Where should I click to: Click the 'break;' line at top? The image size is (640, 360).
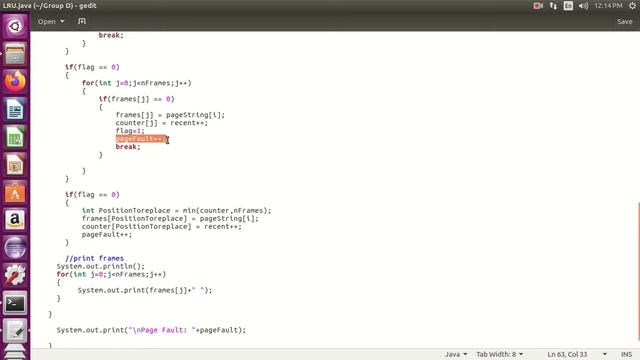click(111, 35)
